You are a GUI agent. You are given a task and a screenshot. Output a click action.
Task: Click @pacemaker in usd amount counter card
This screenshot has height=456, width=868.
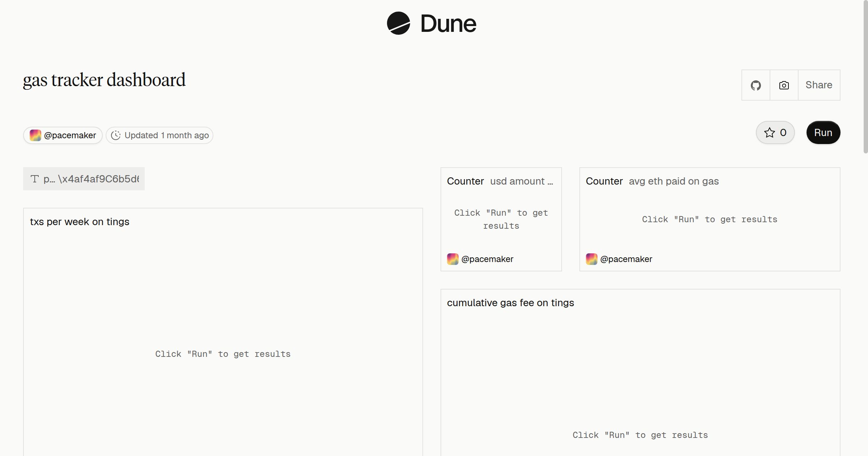click(487, 259)
